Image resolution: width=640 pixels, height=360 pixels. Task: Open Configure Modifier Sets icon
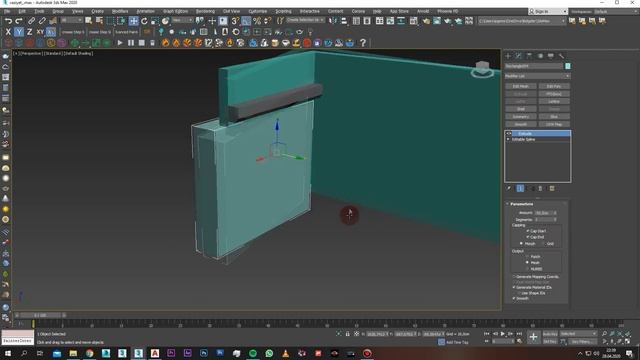click(x=552, y=188)
